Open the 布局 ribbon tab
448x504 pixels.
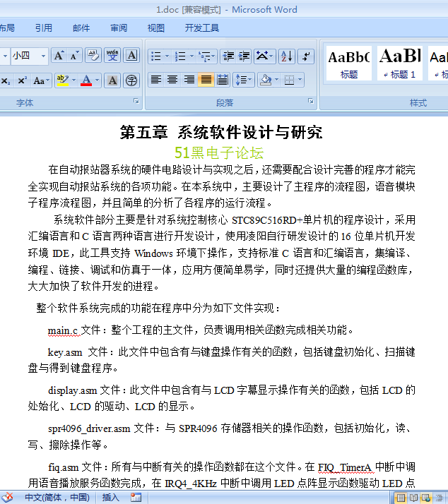[7, 28]
